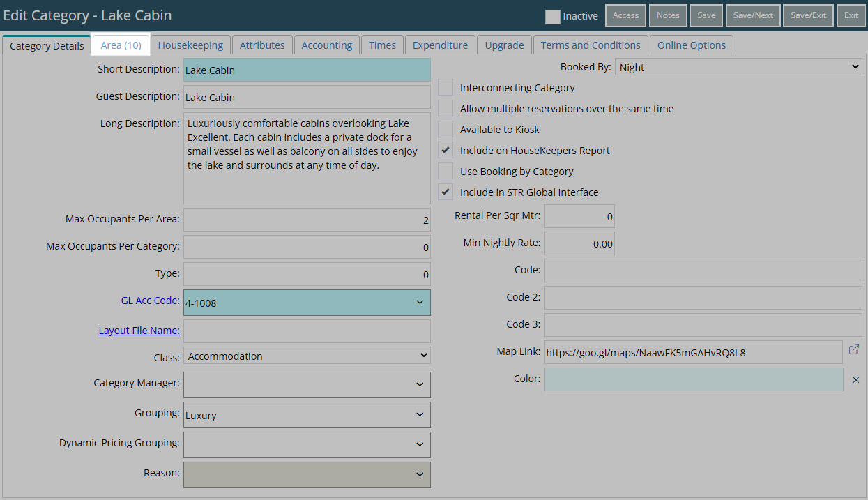Switch to the Expenditure tab
Image resolution: width=868 pixels, height=500 pixels.
click(x=441, y=45)
